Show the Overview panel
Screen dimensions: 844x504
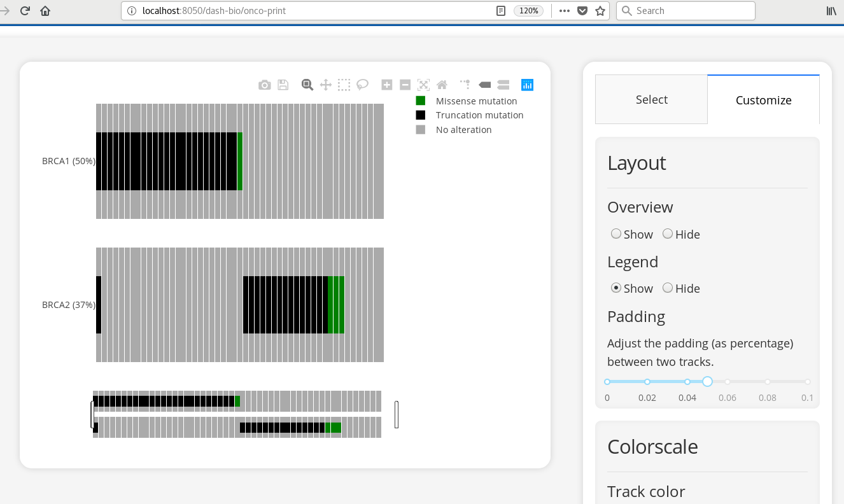[616, 234]
